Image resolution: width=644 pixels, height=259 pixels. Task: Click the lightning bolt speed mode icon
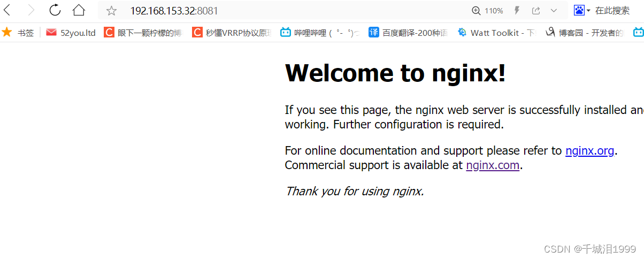[x=517, y=11]
